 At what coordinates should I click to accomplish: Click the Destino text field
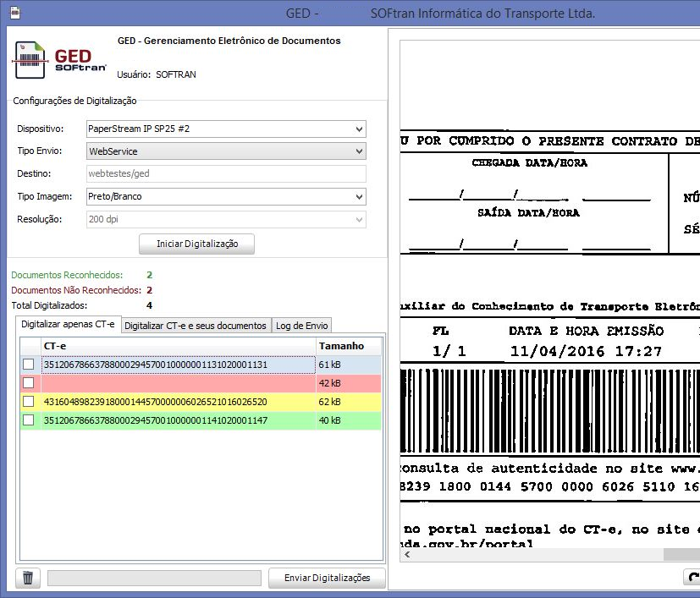pos(225,174)
